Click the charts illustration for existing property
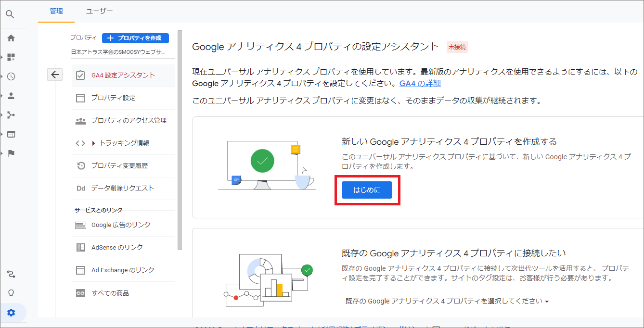The height and width of the screenshot is (328, 644). click(269, 280)
